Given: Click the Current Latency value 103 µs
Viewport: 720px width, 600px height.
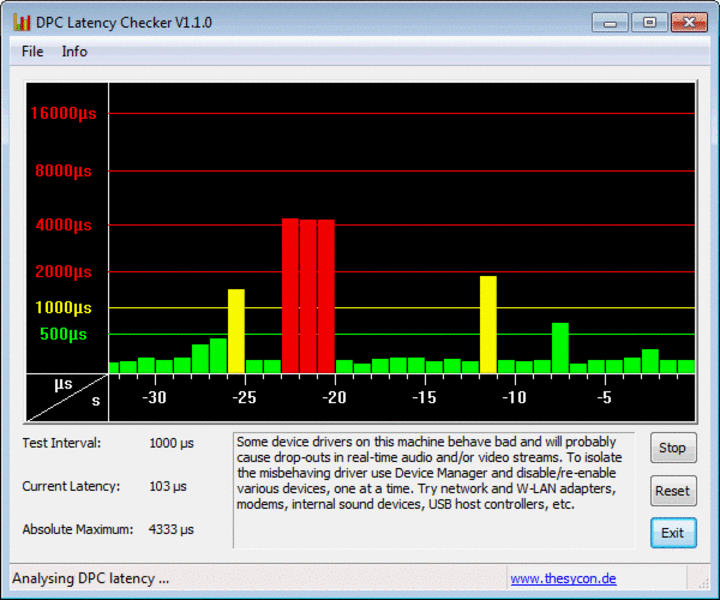Looking at the screenshot, I should coord(168,486).
